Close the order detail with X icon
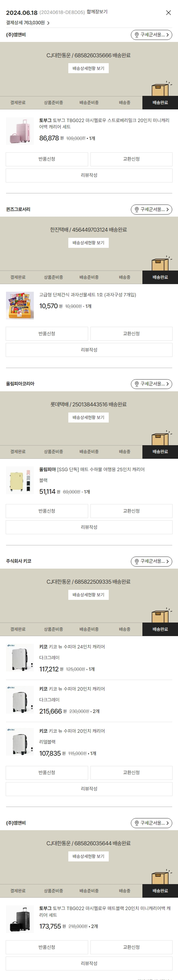 coord(168,13)
